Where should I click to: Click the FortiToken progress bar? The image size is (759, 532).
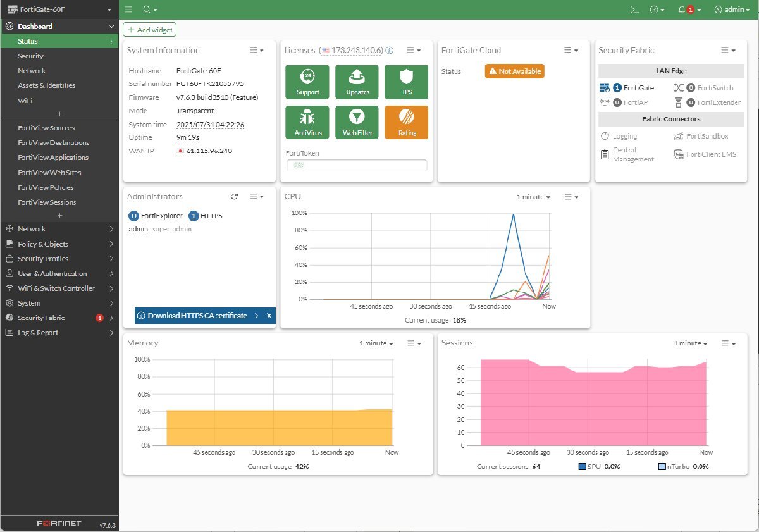[x=357, y=165]
